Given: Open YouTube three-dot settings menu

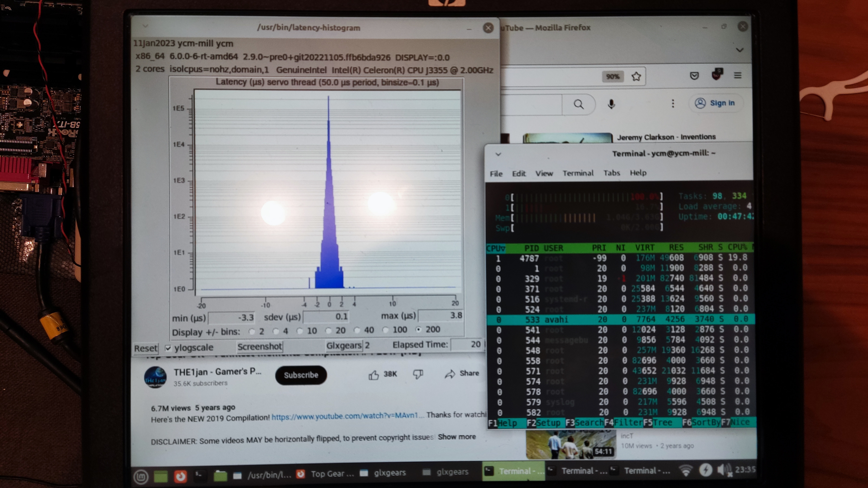Looking at the screenshot, I should coord(673,103).
